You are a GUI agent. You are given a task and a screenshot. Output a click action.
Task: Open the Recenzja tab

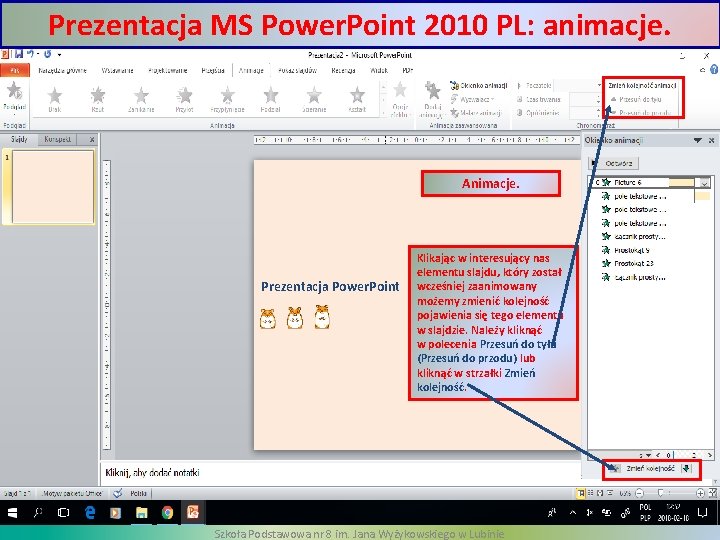[343, 70]
